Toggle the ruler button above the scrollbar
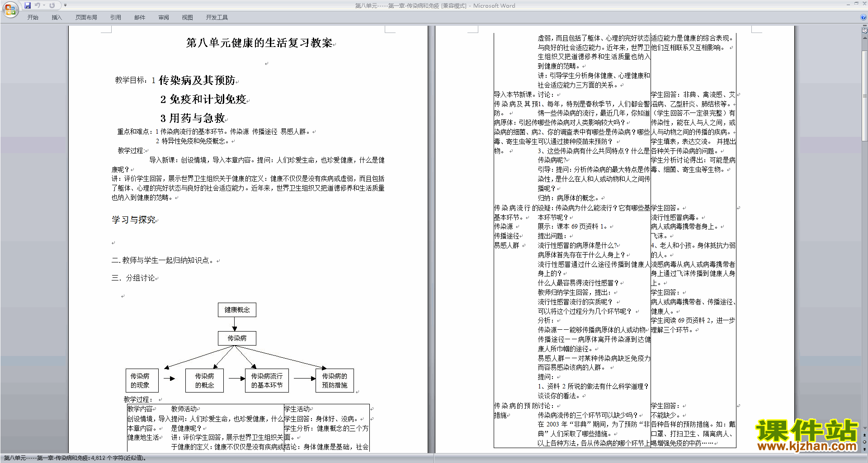Image resolution: width=868 pixels, height=463 pixels. click(x=865, y=31)
